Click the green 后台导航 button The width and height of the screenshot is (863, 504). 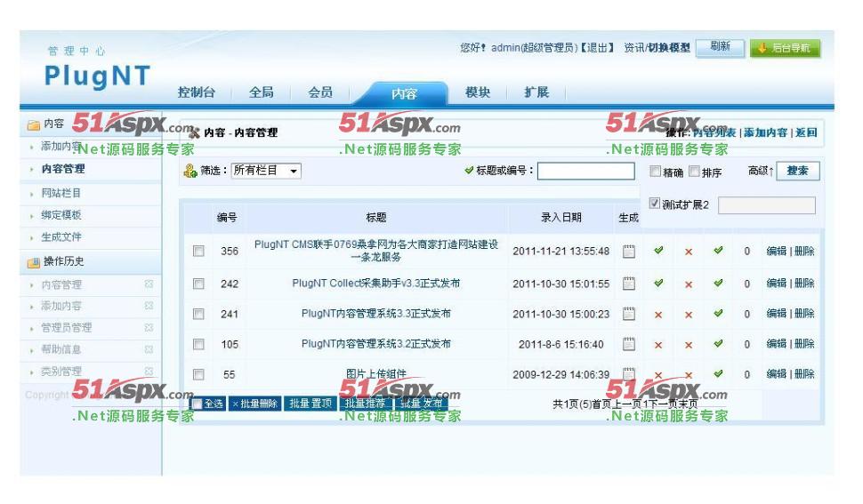pyautogui.click(x=786, y=48)
